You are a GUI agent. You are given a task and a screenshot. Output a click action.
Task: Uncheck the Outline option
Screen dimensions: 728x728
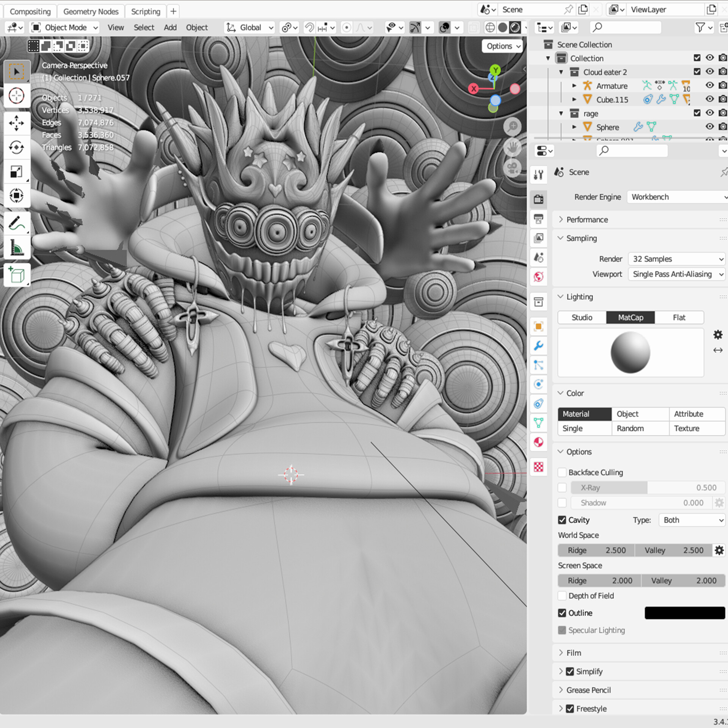point(562,613)
